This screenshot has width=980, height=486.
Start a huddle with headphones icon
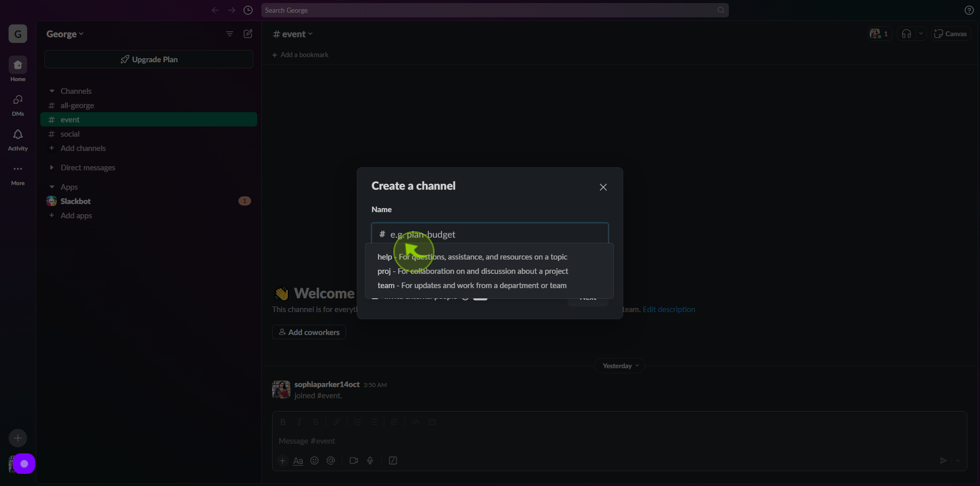coord(906,34)
